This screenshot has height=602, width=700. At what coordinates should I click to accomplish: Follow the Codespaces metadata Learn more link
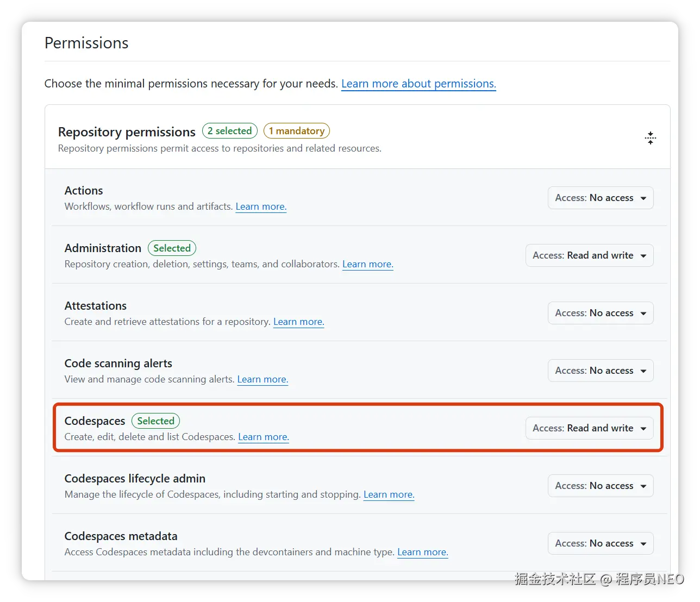pos(422,552)
